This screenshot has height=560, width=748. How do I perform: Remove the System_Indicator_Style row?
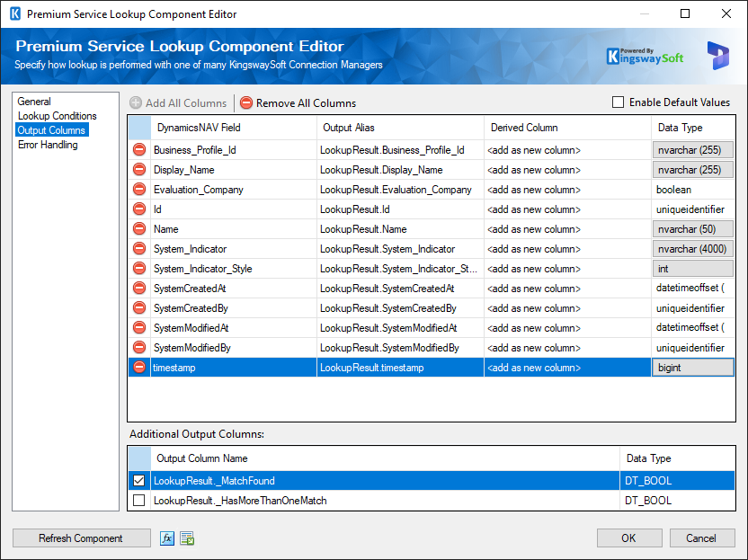click(x=138, y=269)
